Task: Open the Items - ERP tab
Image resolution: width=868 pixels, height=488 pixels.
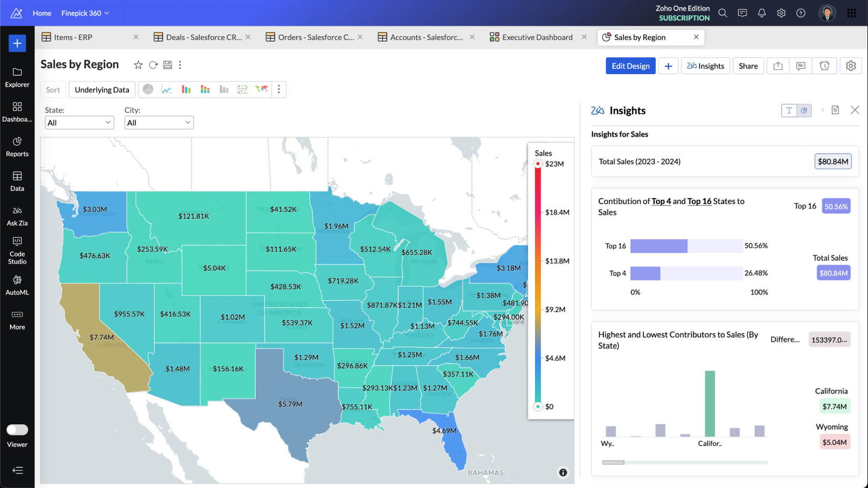Action: [73, 37]
